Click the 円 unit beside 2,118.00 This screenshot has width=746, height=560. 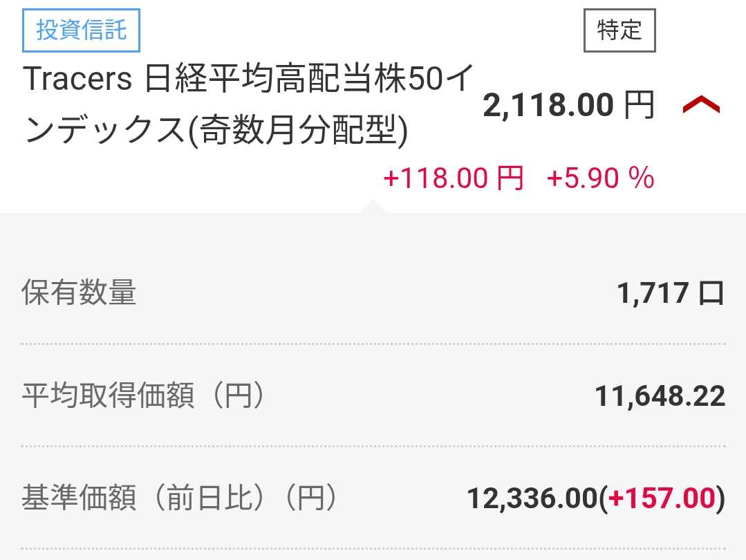coord(638,106)
